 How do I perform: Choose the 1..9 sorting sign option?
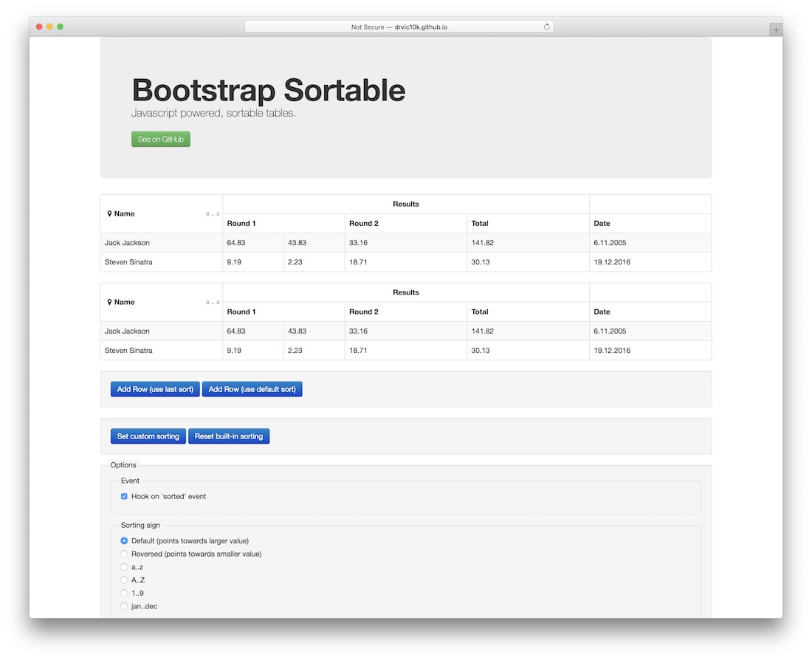(124, 593)
